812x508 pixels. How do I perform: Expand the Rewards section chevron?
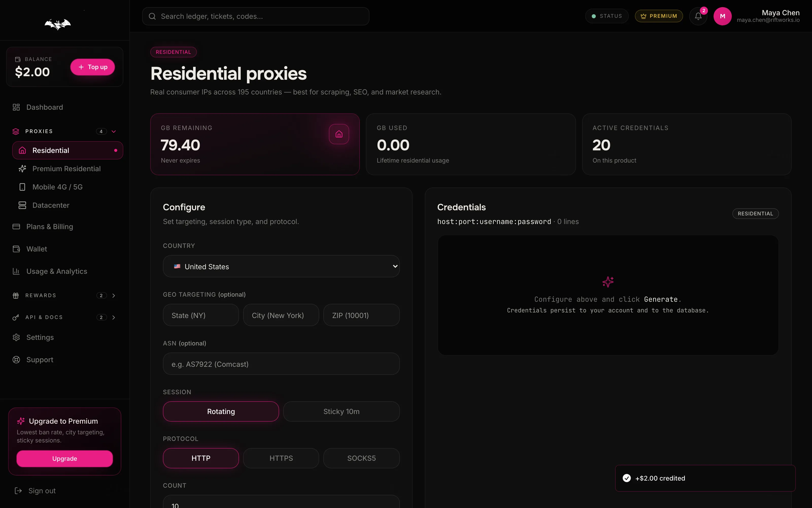tap(114, 295)
